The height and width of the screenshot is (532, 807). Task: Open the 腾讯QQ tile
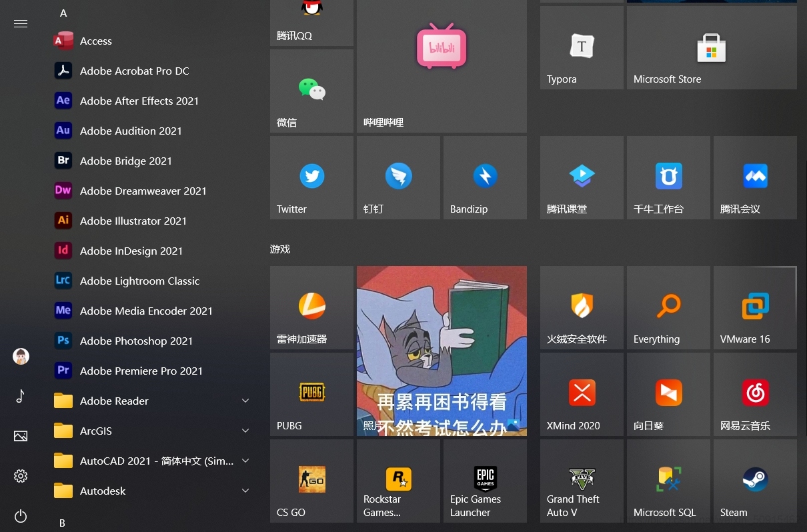311,23
